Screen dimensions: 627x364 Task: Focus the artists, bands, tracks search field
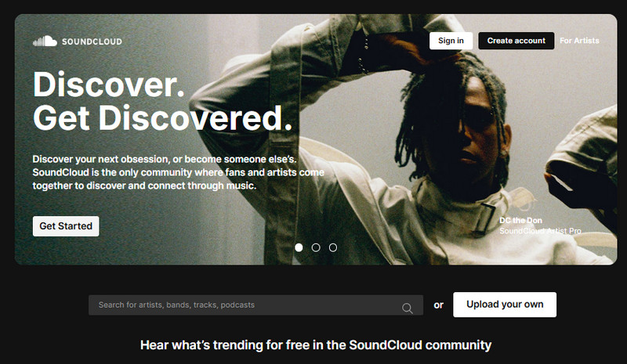point(256,305)
